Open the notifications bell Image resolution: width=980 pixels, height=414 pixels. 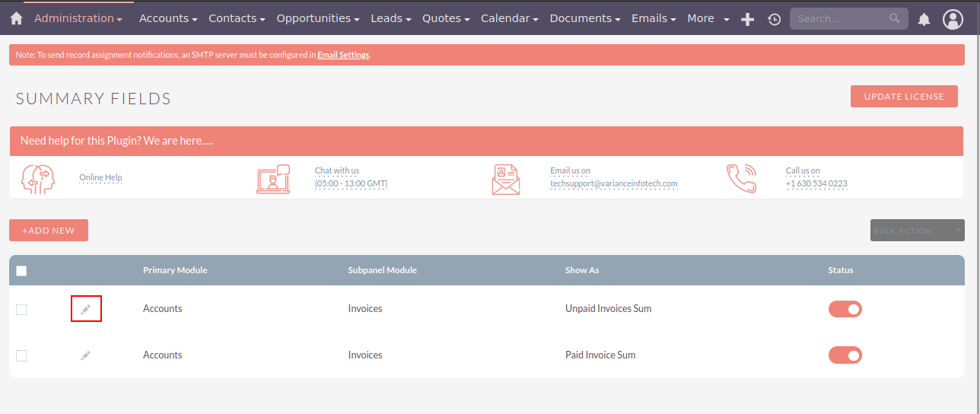(924, 19)
